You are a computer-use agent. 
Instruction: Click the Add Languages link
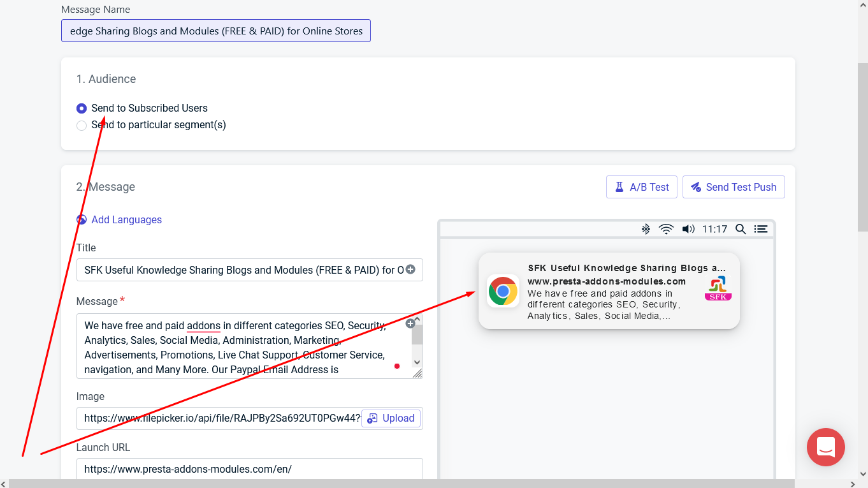coord(127,219)
